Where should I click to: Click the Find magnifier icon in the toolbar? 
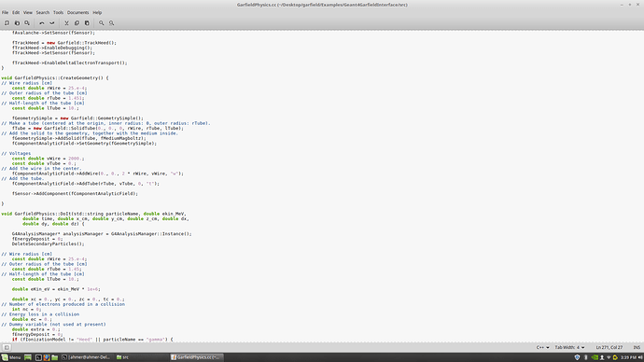click(x=101, y=23)
